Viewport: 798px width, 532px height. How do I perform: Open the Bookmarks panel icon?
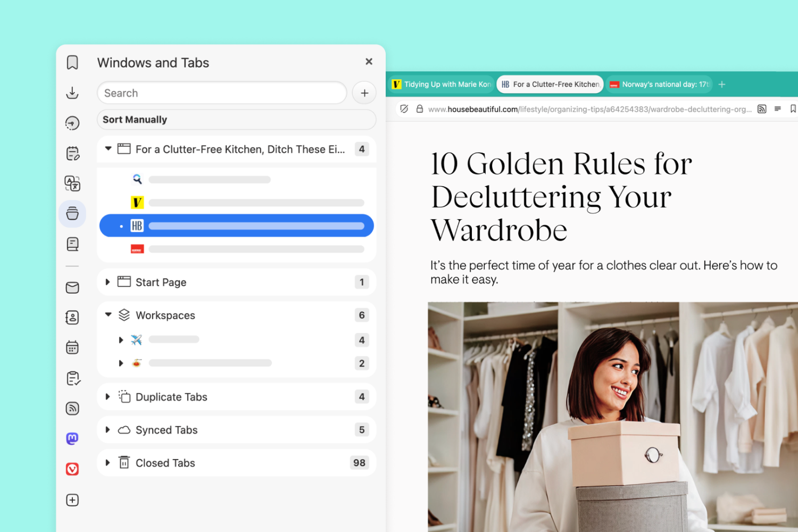[72, 63]
